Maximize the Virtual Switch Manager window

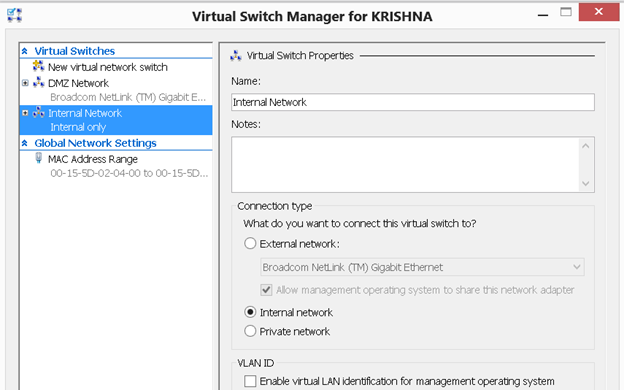pyautogui.click(x=566, y=12)
